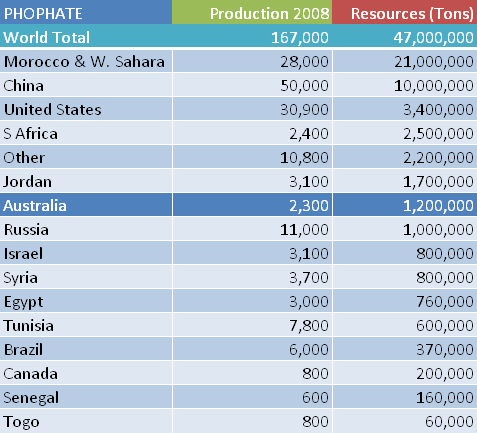The height and width of the screenshot is (433, 477).
Task: Click the Other row label
Action: [24, 158]
